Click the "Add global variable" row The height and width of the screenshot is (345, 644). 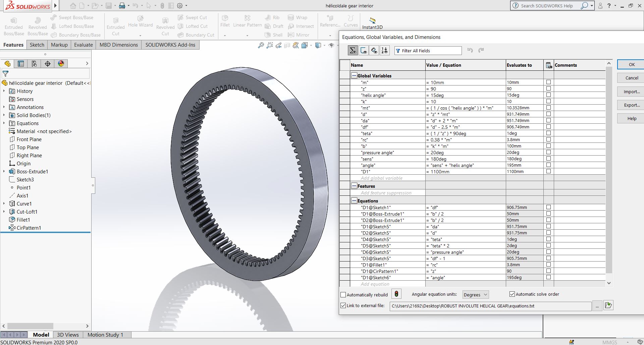(x=381, y=178)
